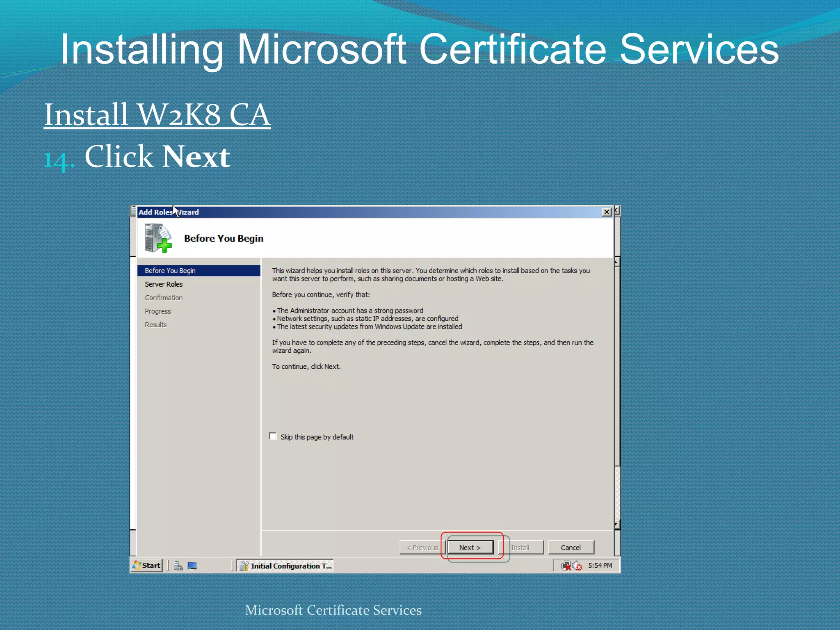Click the scrollbar up arrow of background window

617,262
